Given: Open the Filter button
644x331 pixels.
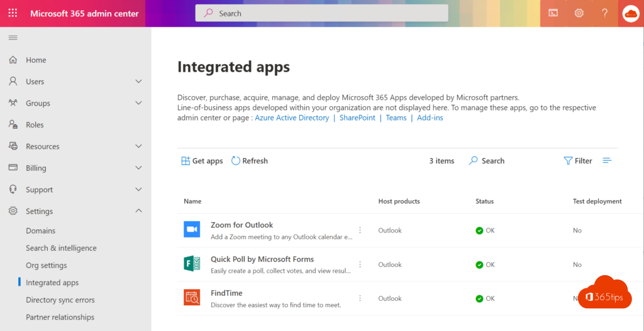Looking at the screenshot, I should pos(578,161).
